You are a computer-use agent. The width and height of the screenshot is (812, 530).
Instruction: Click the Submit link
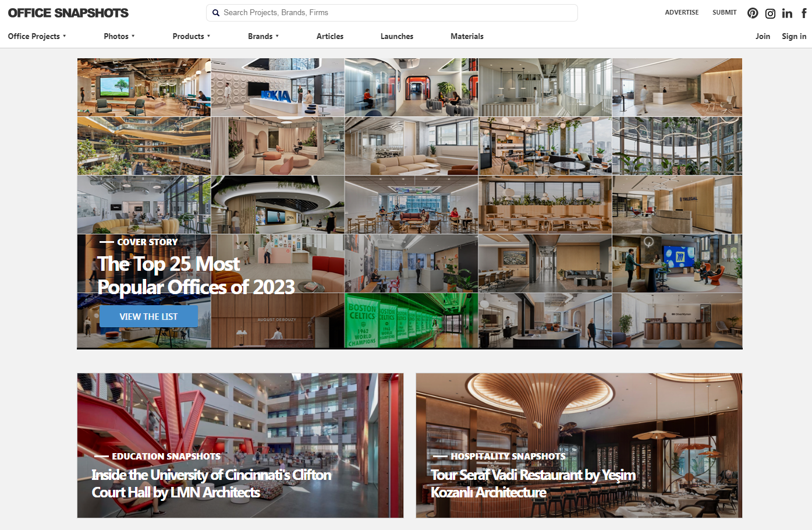(x=725, y=12)
